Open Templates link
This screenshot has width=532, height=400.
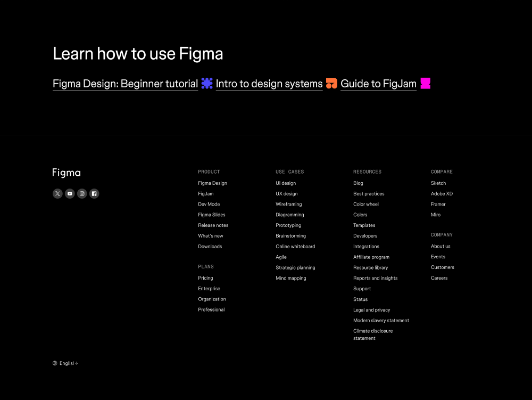(x=364, y=225)
